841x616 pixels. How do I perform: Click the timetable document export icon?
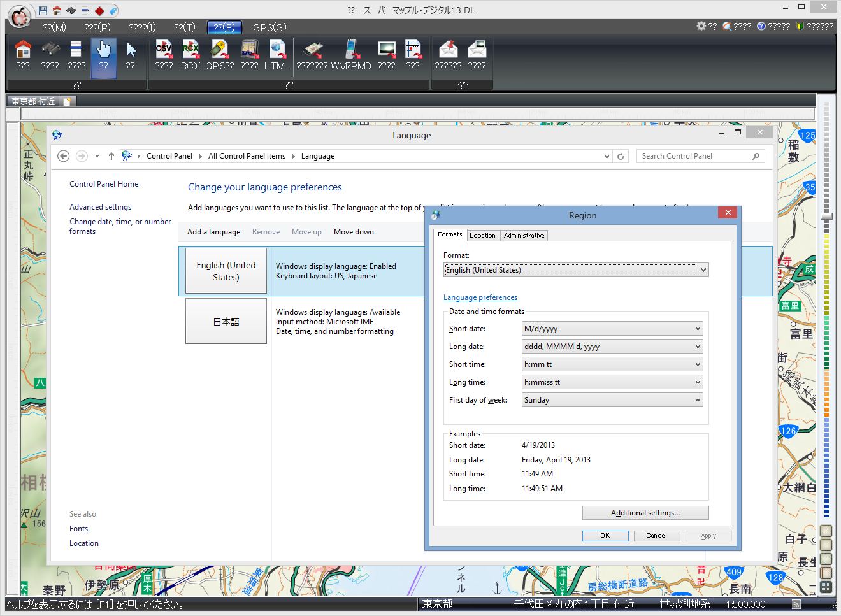(413, 49)
